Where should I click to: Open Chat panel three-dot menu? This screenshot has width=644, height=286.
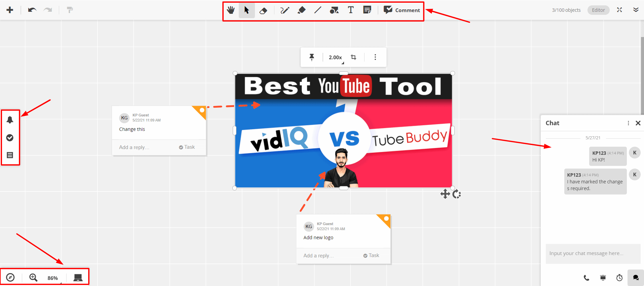click(x=628, y=123)
